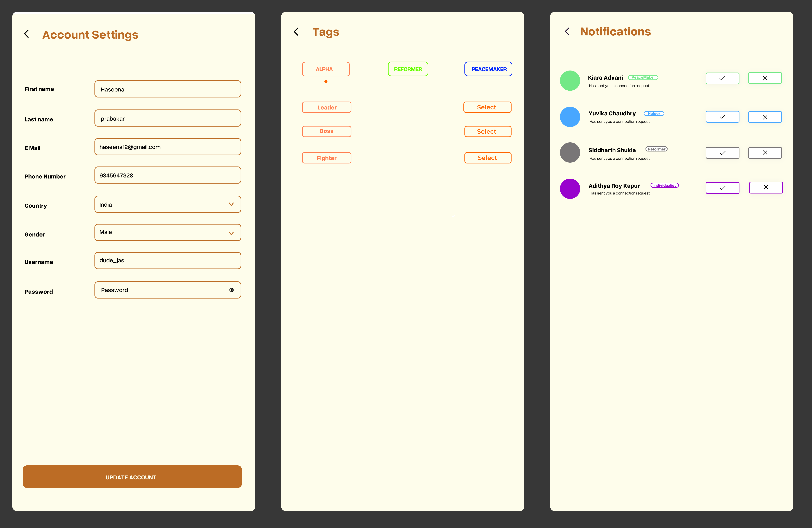Click accept checkmark for Yuvika Chaudhry request
Viewport: 812px width, 528px height.
723,117
